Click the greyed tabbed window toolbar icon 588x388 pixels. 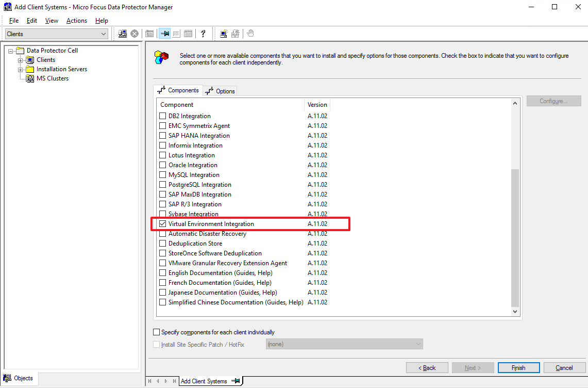188,34
